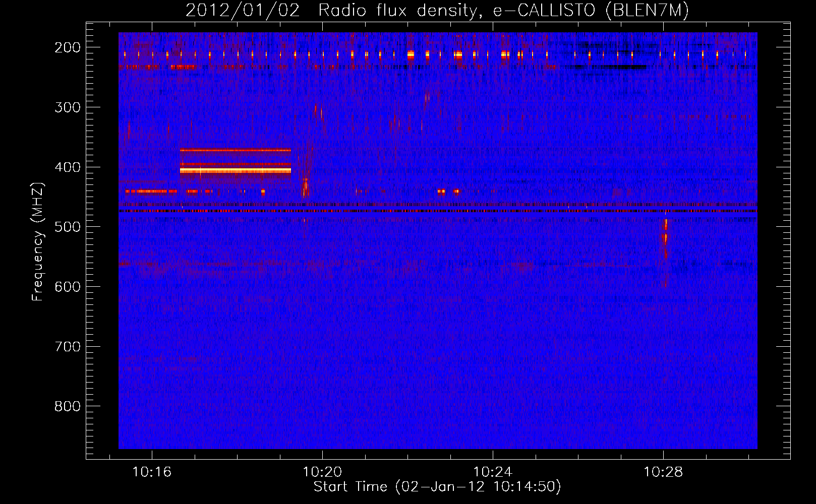Click the 10:28 time tick label
This screenshot has width=816, height=504.
(663, 472)
